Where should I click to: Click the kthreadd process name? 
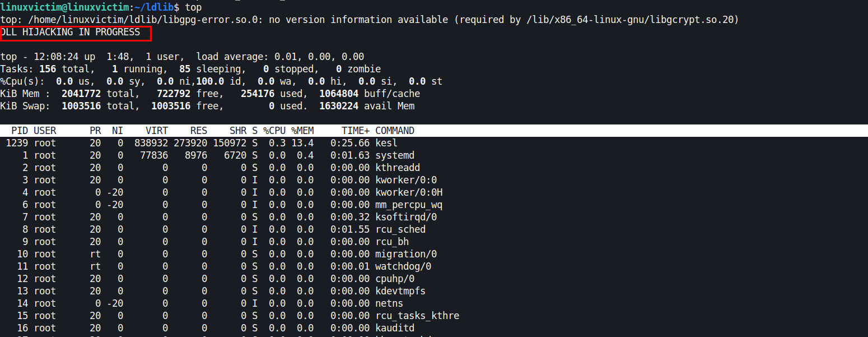pos(398,167)
